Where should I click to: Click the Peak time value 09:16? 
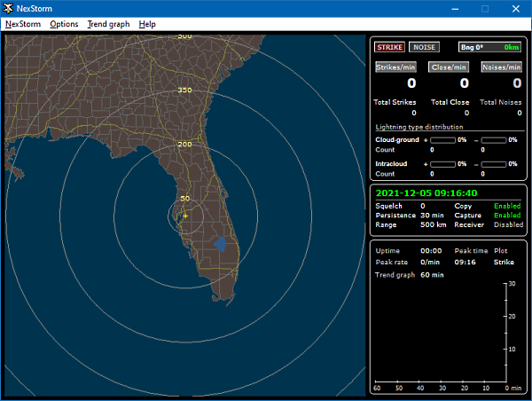pyautogui.click(x=465, y=262)
